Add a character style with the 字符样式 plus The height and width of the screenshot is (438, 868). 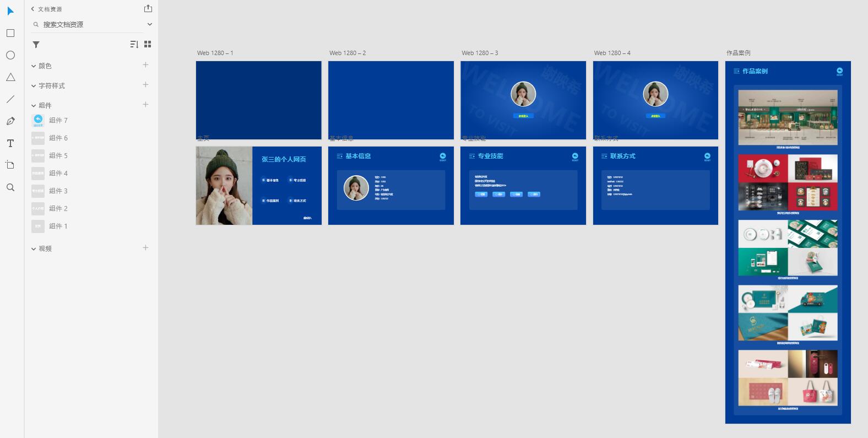145,85
